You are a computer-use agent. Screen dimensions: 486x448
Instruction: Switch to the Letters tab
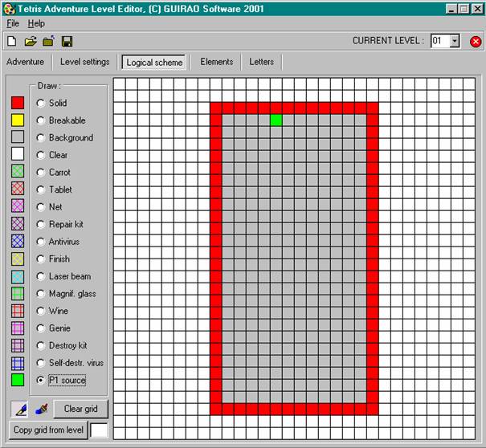point(262,62)
